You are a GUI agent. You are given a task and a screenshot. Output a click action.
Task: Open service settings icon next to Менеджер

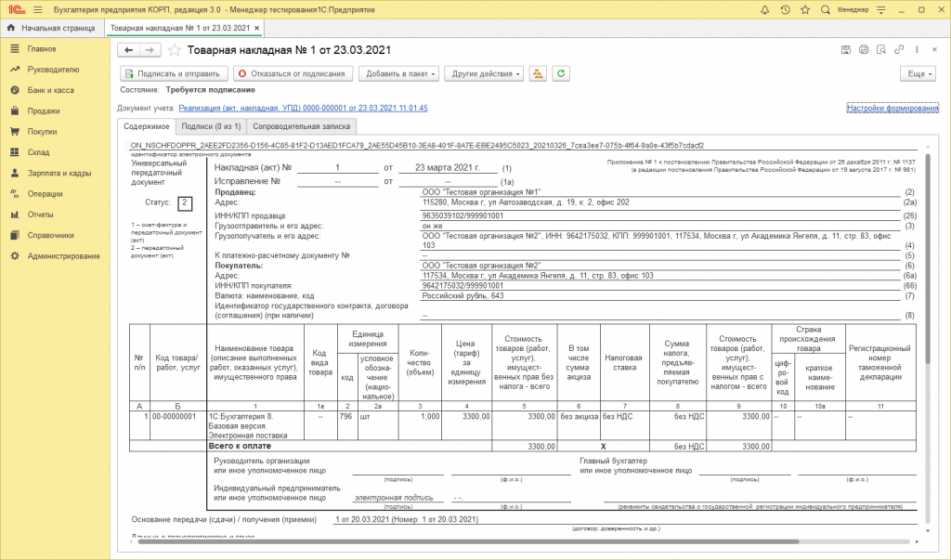[881, 9]
